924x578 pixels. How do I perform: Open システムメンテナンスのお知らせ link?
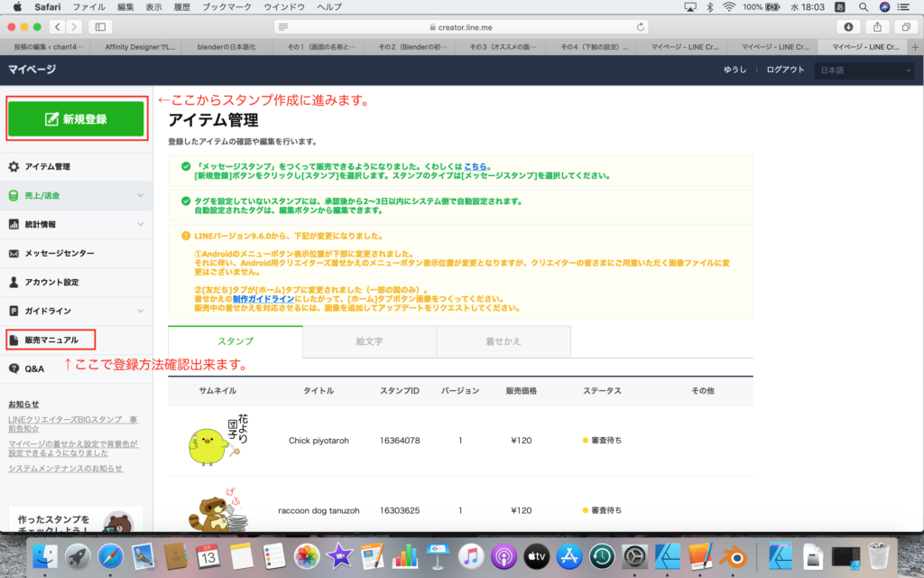point(65,469)
